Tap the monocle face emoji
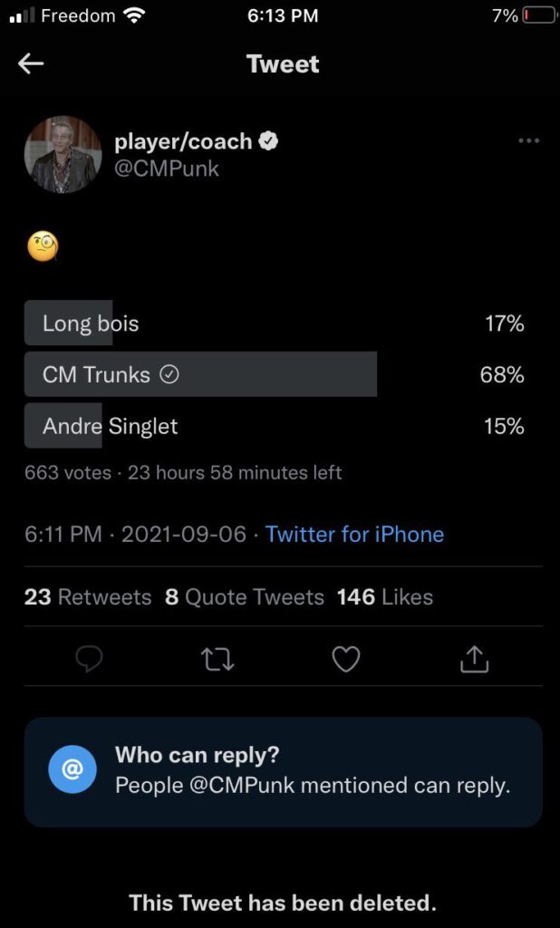 [43, 246]
